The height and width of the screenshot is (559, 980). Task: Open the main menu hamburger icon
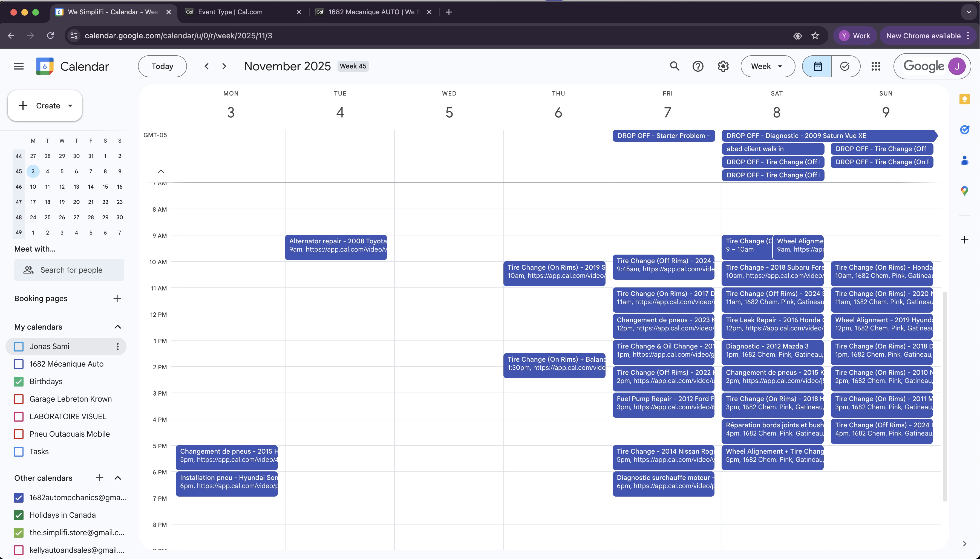pos(18,67)
